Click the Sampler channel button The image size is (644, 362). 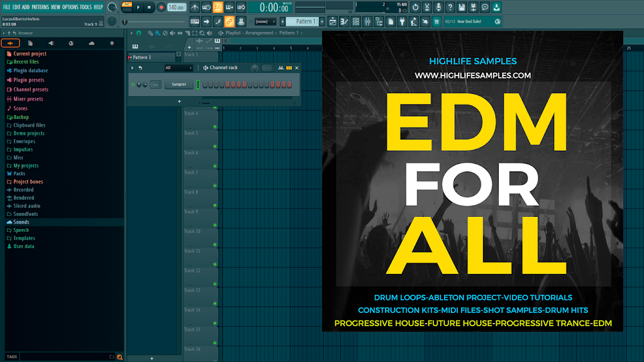(179, 85)
